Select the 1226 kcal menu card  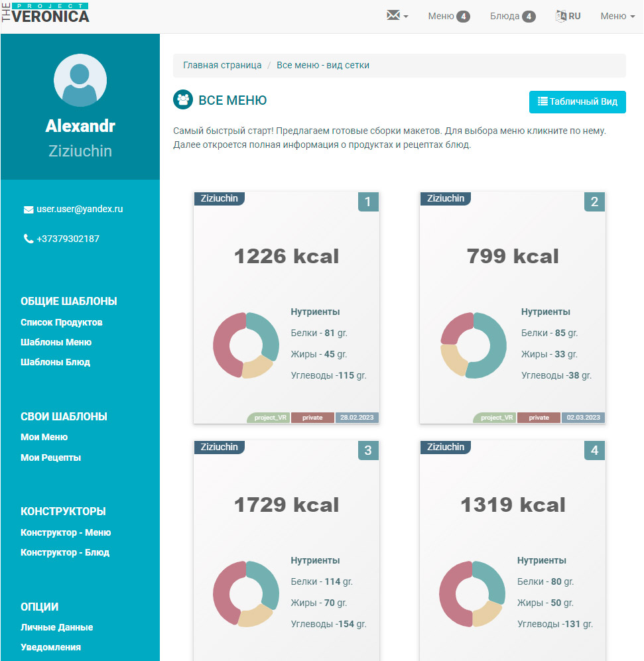pyautogui.click(x=286, y=256)
